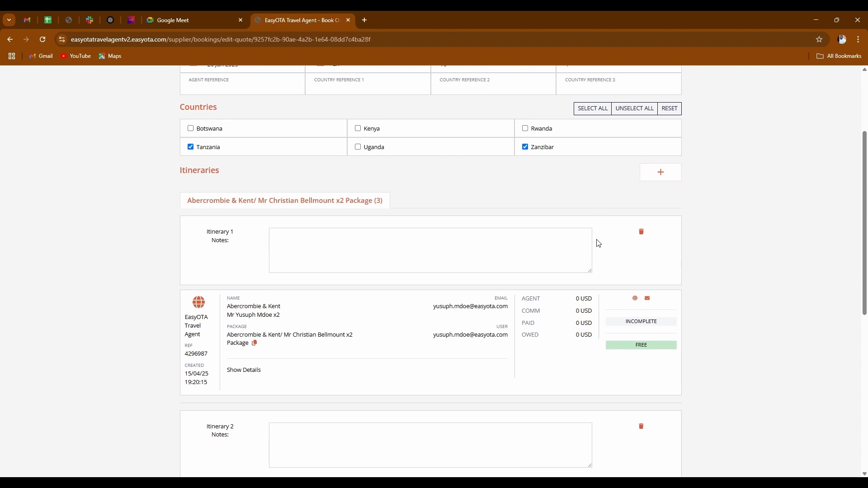This screenshot has height=488, width=868.
Task: Open the pinned grey globe tab
Action: tap(69, 20)
